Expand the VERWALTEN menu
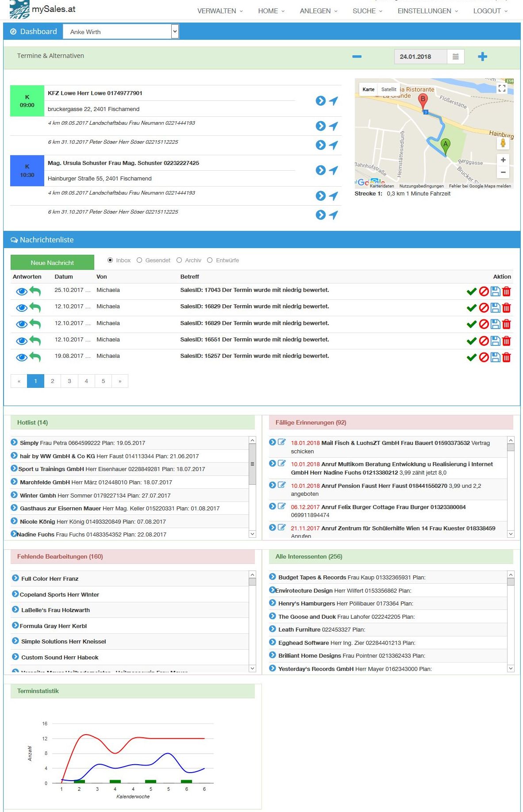Image resolution: width=523 pixels, height=812 pixels. (220, 11)
